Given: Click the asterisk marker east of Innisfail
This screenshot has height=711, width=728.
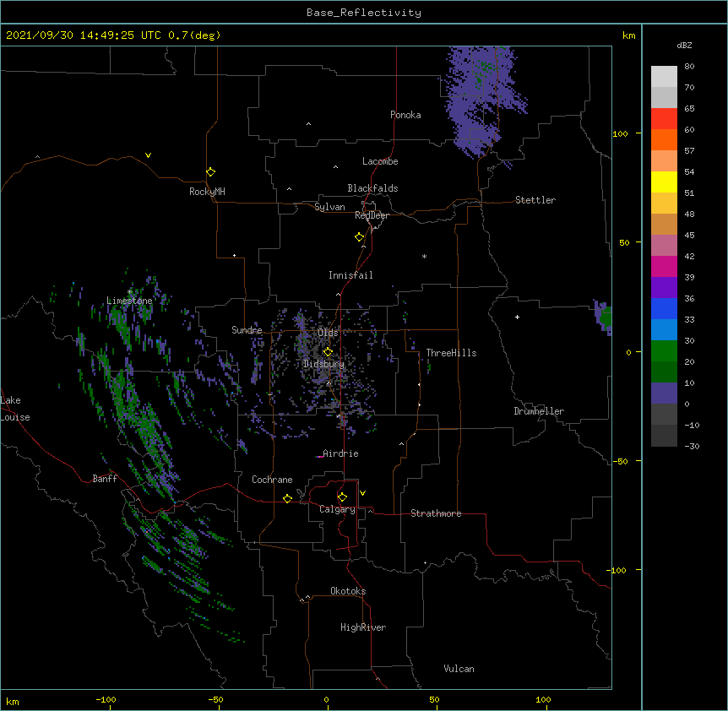Looking at the screenshot, I should coord(424,256).
